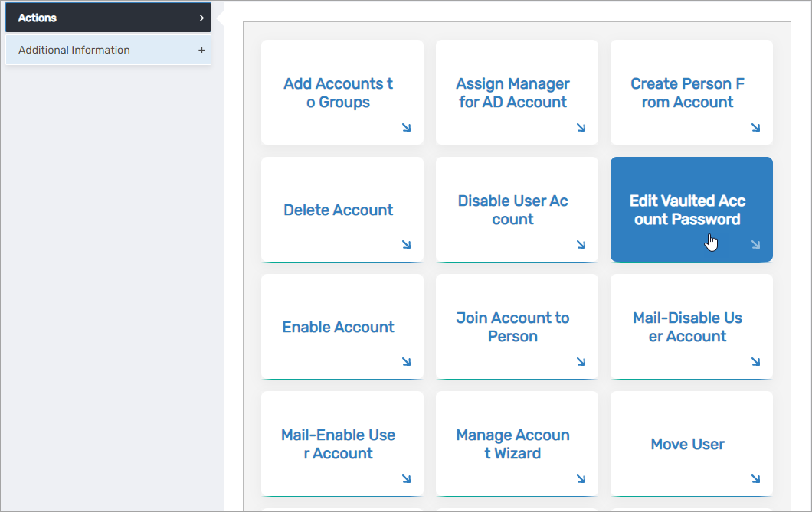Screen dimensions: 812x512
Task: Open the Manage Account Wizard
Action: (x=516, y=444)
